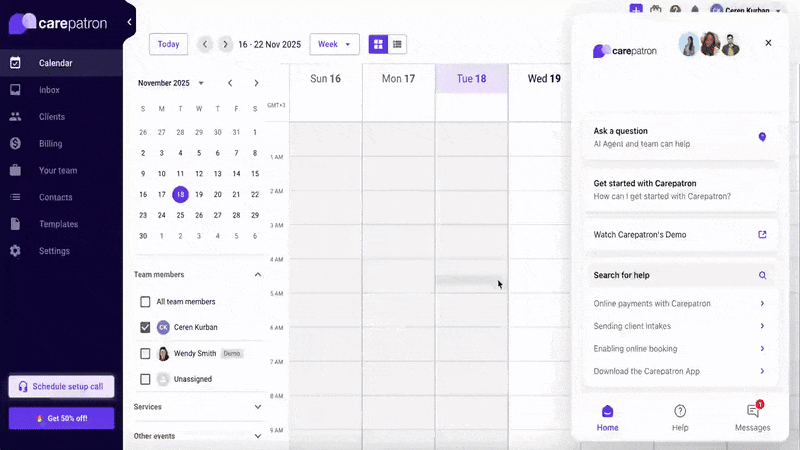The image size is (800, 450).
Task: Go to Clients in the sidebar
Action: 61,117
